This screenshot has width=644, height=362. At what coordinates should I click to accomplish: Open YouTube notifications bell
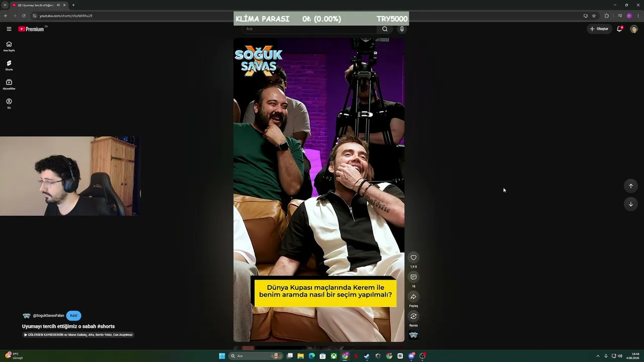(x=620, y=29)
